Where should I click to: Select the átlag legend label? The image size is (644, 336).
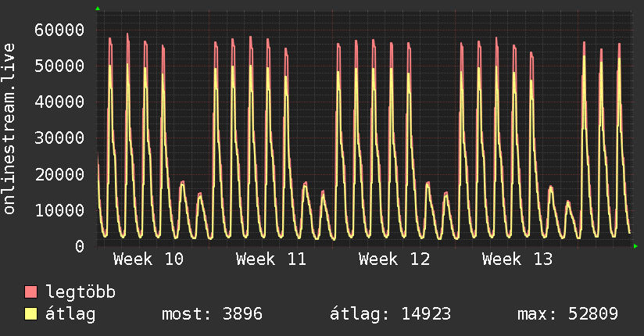point(71,314)
